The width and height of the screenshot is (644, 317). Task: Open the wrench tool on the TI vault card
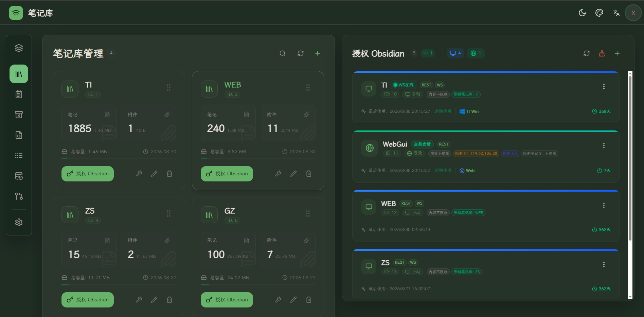139,174
